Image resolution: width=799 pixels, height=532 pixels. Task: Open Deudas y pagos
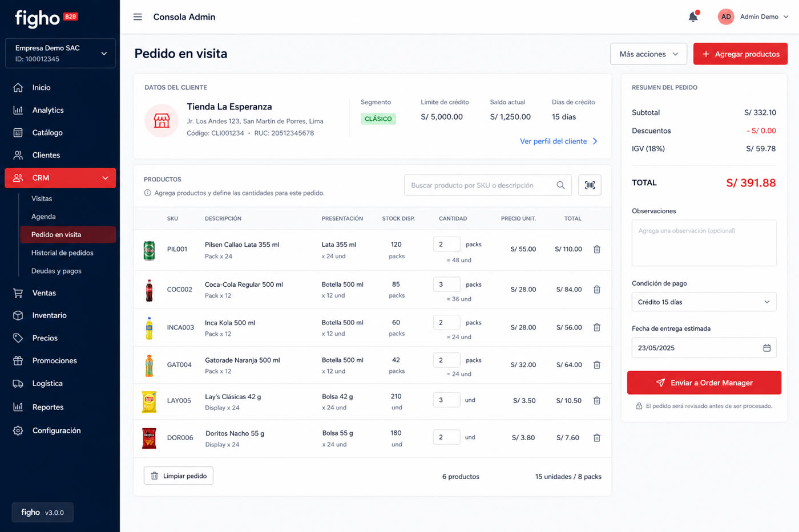tap(57, 271)
